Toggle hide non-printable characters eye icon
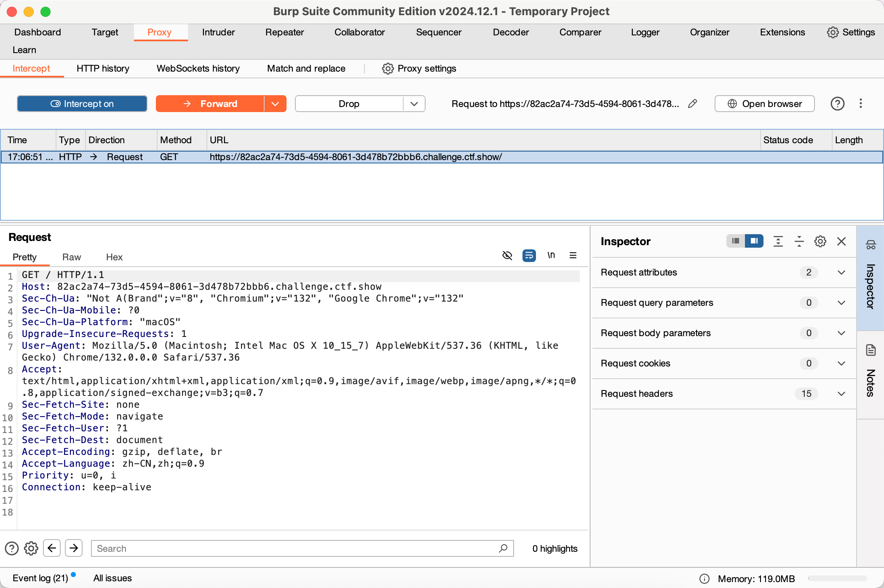Viewport: 884px width, 588px height. [507, 255]
